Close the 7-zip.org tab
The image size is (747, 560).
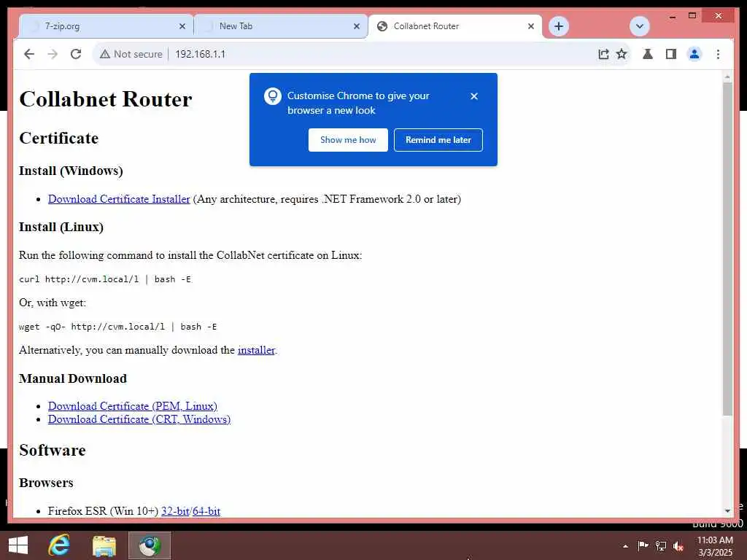click(182, 26)
